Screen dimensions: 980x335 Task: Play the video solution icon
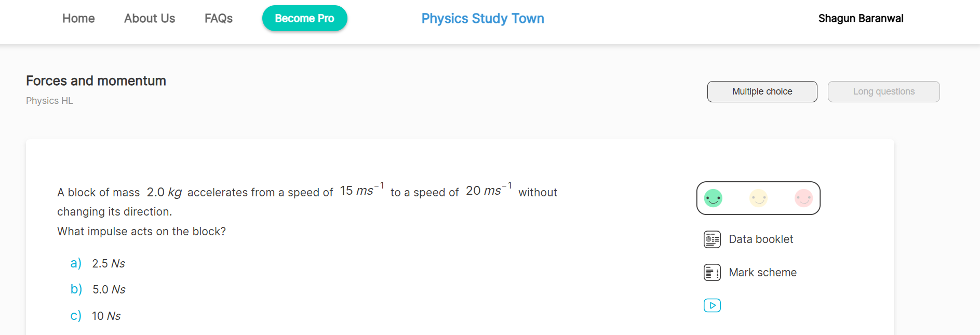(712, 305)
